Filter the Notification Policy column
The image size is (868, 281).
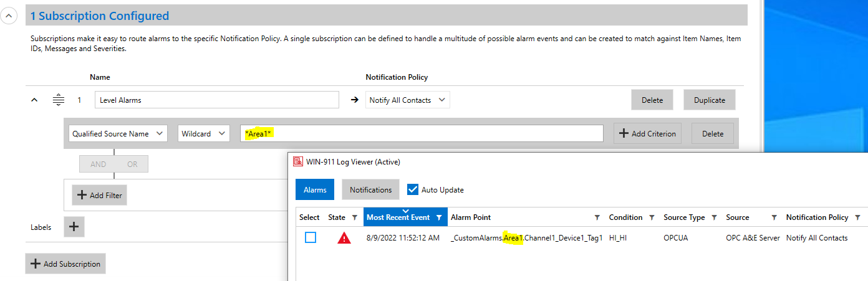(857, 217)
